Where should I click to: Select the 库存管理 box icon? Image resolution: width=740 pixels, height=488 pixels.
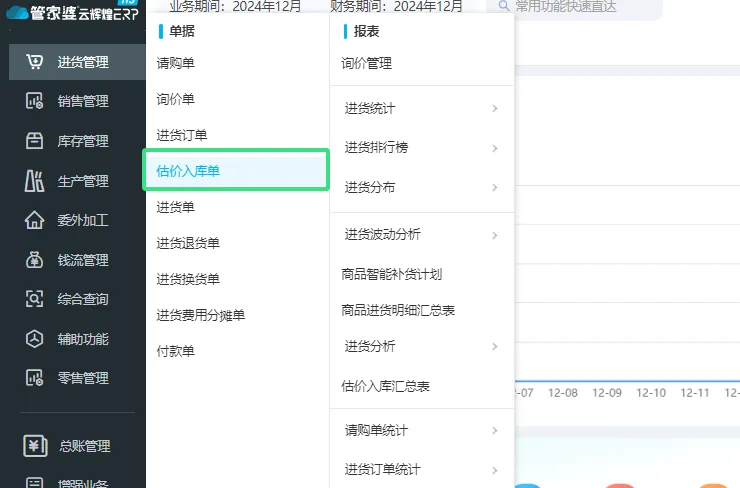coord(35,141)
